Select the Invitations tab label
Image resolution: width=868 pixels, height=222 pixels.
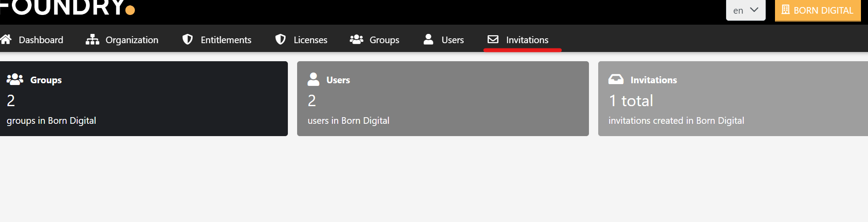pos(527,40)
